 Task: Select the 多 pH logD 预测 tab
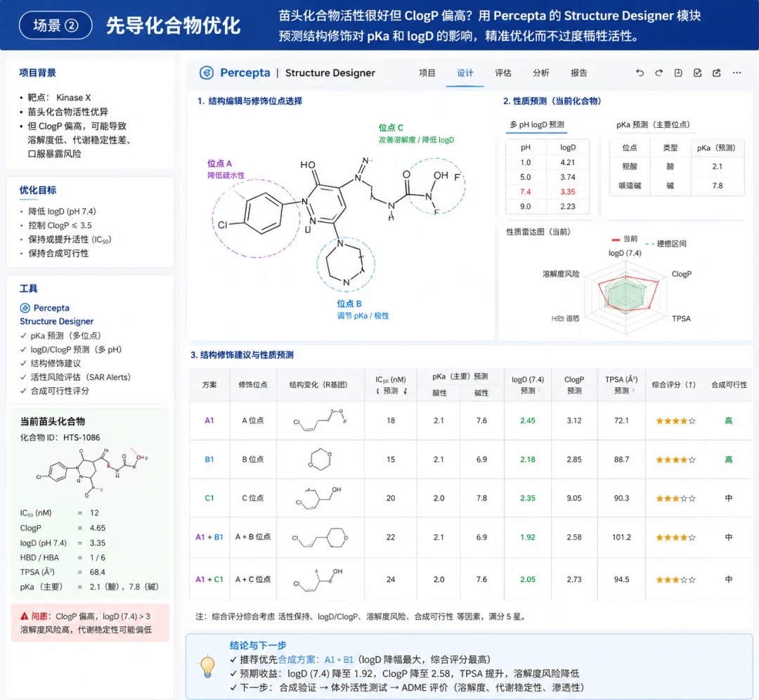537,124
